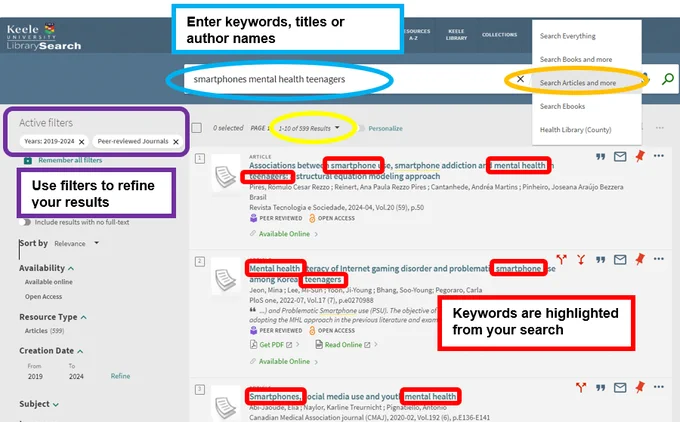
Task: Remove the Years: 2019-2024 filter
Action: [82, 142]
